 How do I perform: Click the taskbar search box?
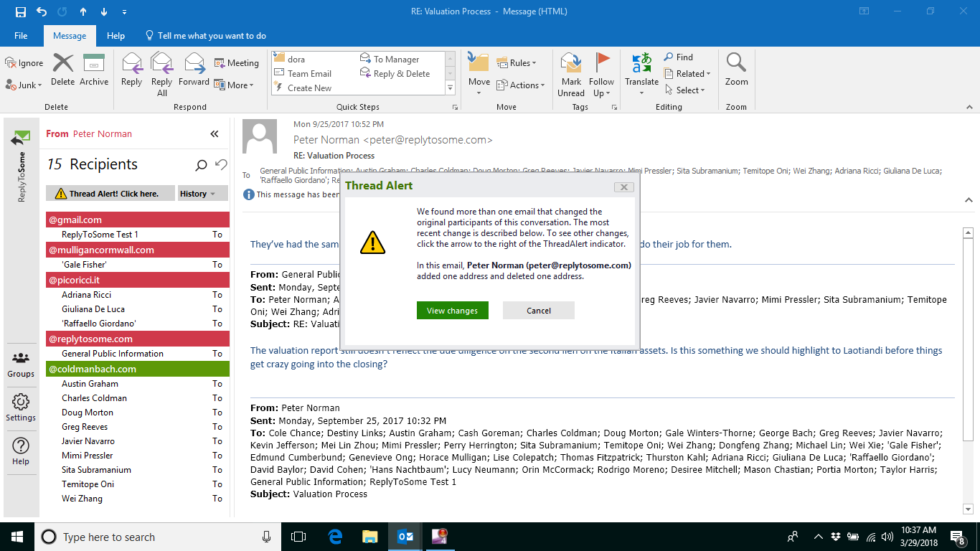coord(158,537)
